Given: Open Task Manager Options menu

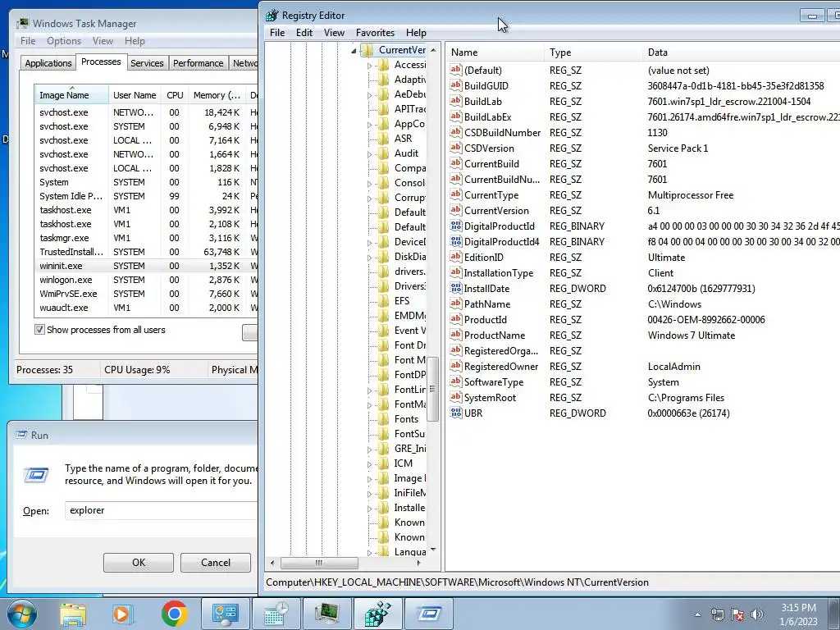Looking at the screenshot, I should (64, 41).
